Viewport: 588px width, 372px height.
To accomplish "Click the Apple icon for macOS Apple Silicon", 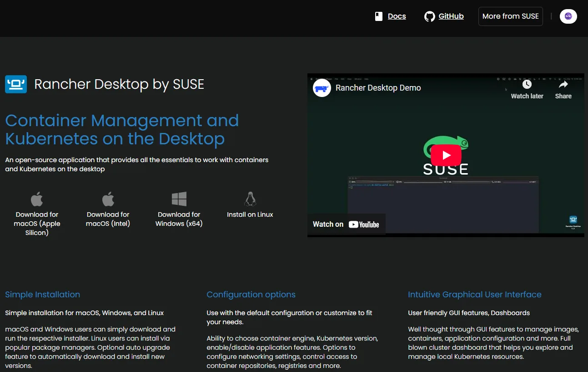I will [x=37, y=199].
